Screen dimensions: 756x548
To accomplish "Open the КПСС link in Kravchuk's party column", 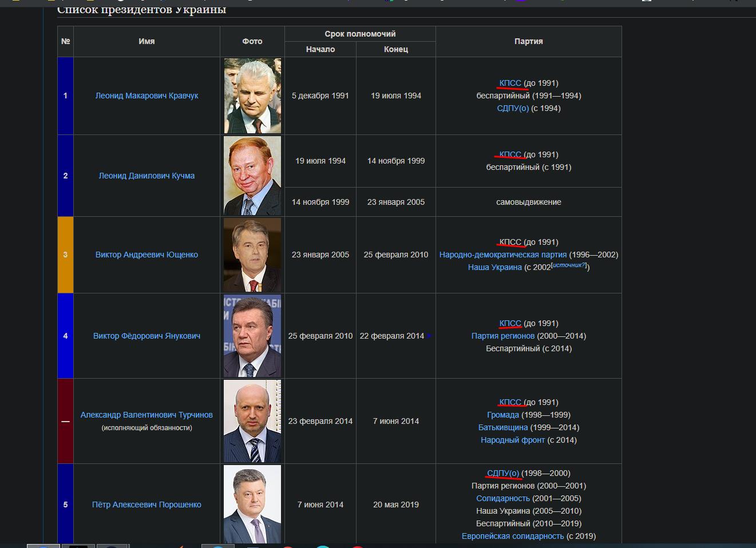I will click(x=511, y=82).
